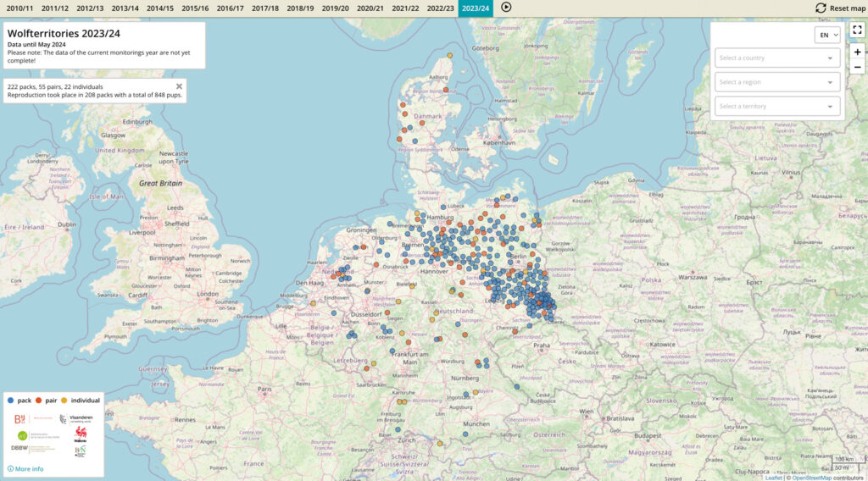Switch to monitoring year 2019/20

point(336,8)
